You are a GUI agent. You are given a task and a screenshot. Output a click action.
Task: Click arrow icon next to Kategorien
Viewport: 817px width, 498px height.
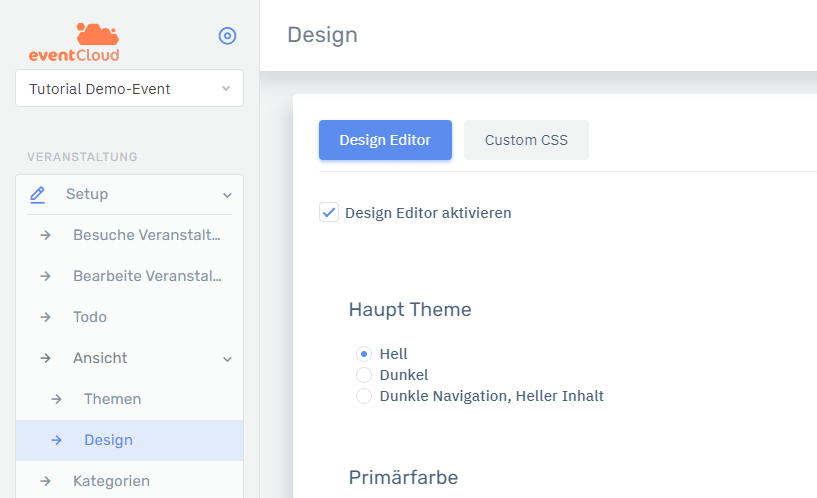tap(45, 481)
